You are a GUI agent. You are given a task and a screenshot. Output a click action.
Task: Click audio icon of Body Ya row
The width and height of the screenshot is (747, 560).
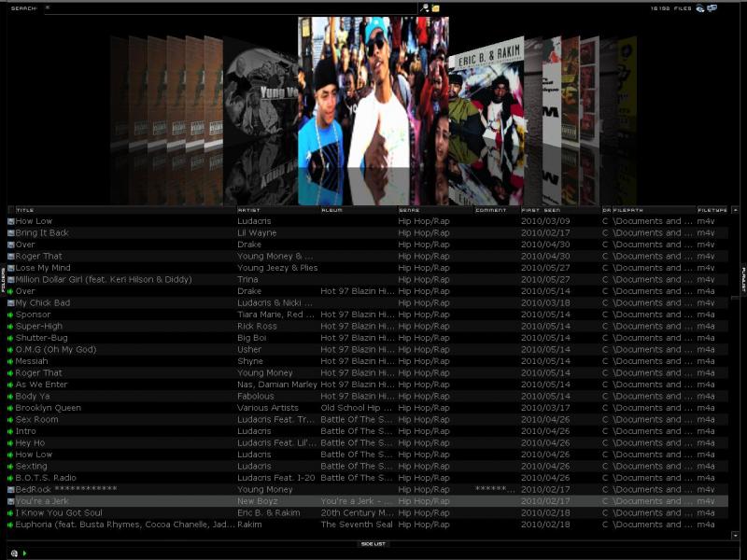tap(10, 396)
